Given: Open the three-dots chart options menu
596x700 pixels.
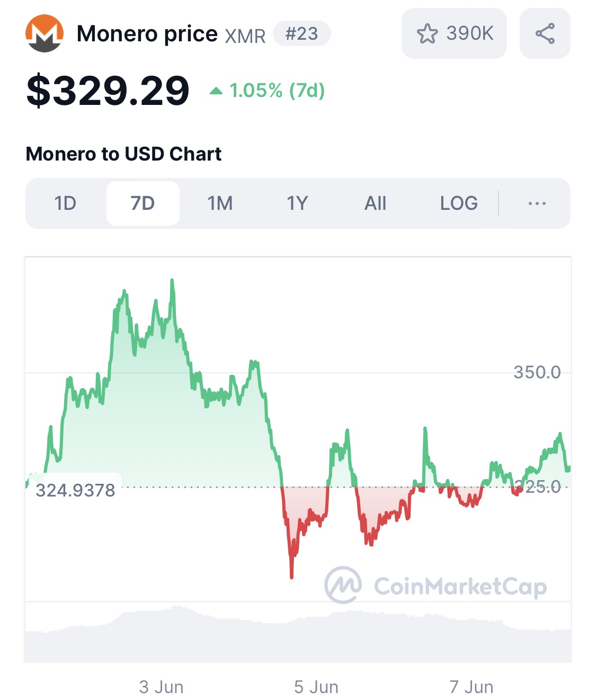Looking at the screenshot, I should coord(537,203).
